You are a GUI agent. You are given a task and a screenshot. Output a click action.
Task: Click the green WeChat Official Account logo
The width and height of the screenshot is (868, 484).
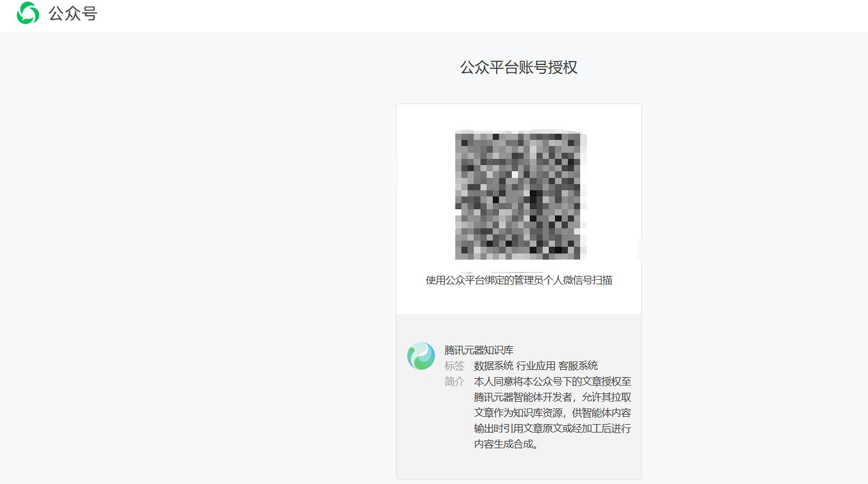click(x=28, y=13)
